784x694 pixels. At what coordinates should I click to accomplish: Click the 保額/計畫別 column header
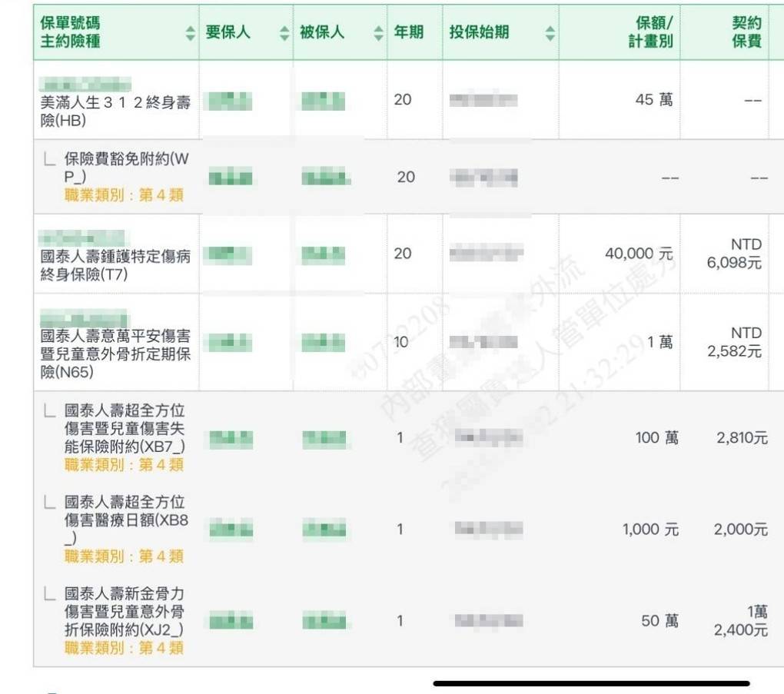[650, 33]
